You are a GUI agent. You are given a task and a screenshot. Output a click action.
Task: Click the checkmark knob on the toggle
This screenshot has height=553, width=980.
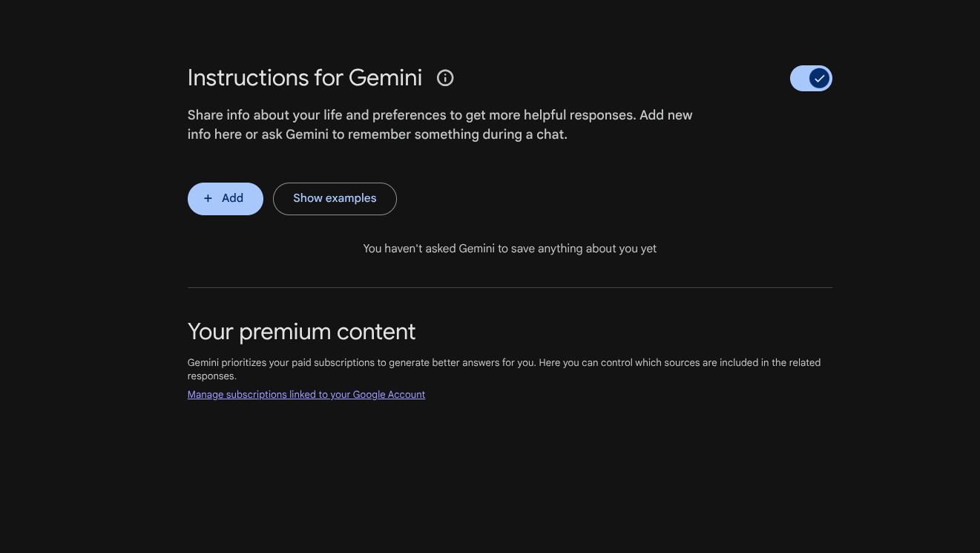tap(819, 79)
